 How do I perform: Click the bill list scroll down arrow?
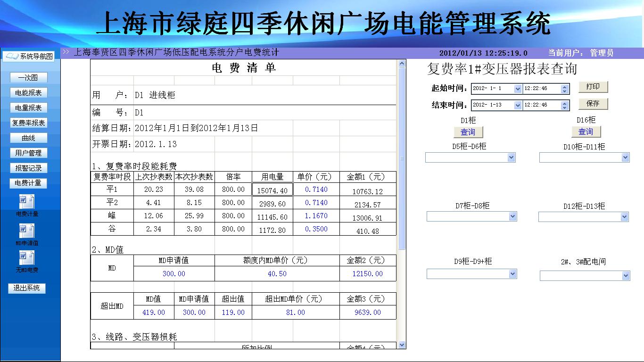click(402, 345)
